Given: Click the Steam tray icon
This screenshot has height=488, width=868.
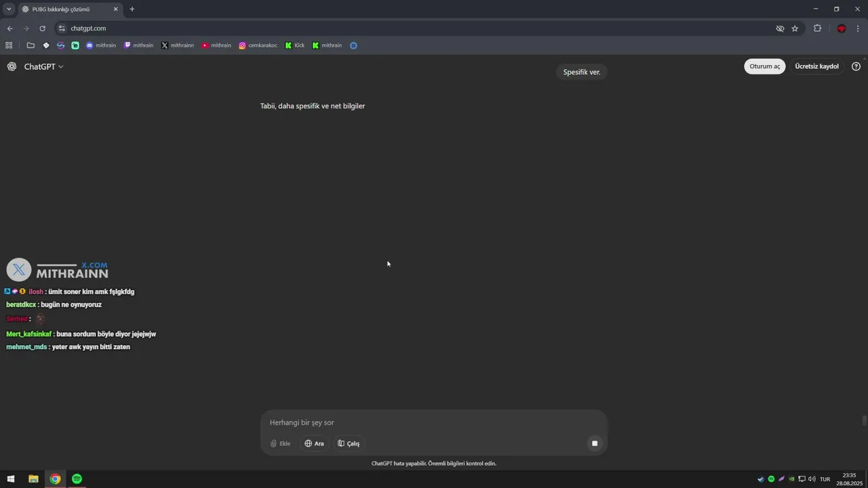Looking at the screenshot, I should coord(761,479).
